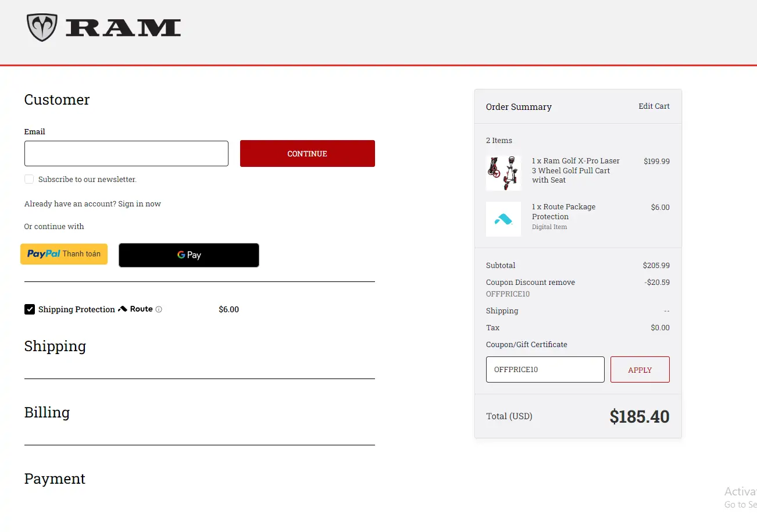Screen dimensions: 757x532
Task: Open the Customer section heading
Action: 56,99
